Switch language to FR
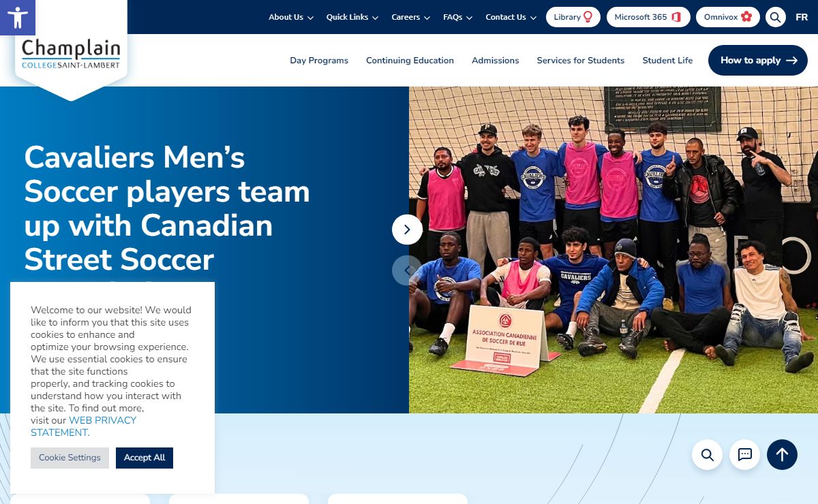The image size is (818, 504). tap(802, 17)
